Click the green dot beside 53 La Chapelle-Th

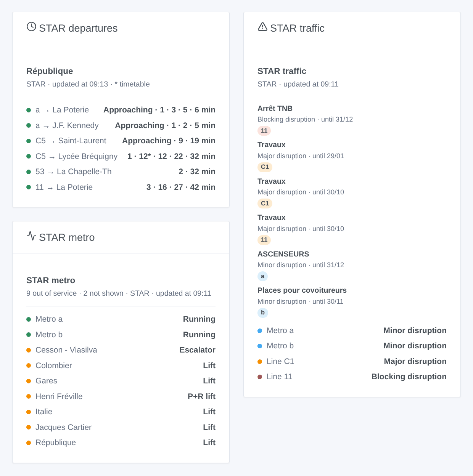tap(29, 172)
